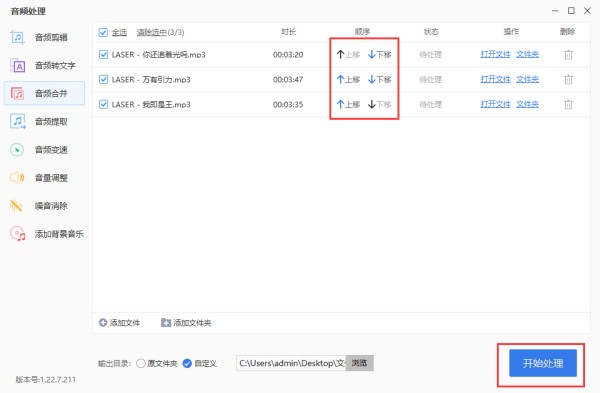Switch to 音频提取 menu label
This screenshot has height=393, width=600.
51,122
